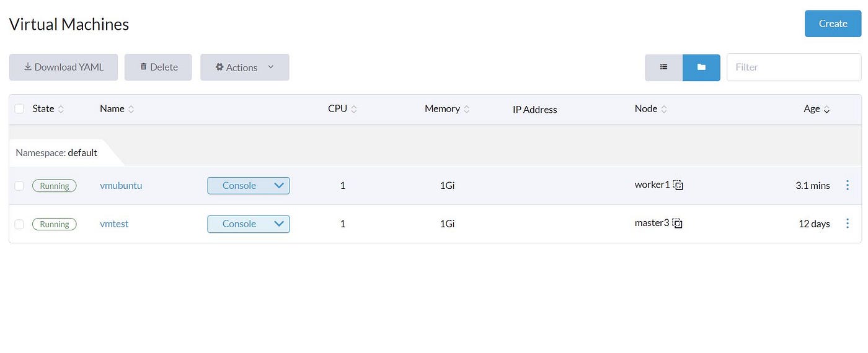Expand the Actions dropdown
This screenshot has height=353, width=868.
pyautogui.click(x=244, y=68)
